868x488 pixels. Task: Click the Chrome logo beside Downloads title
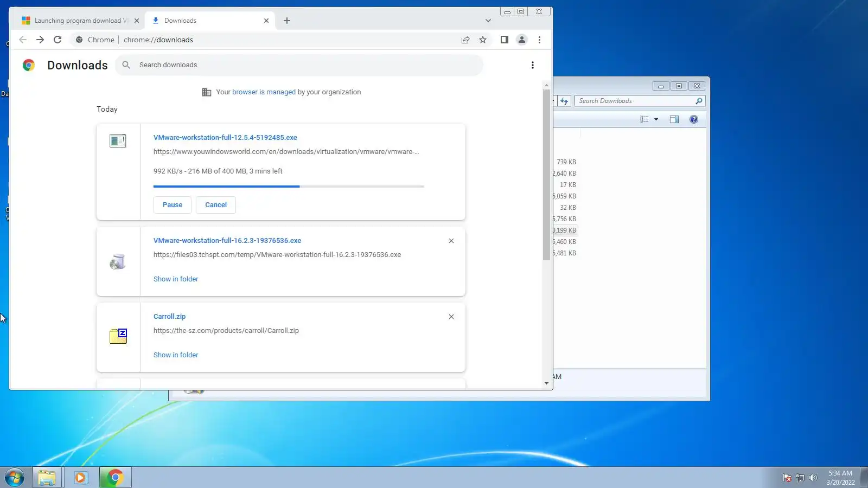pos(29,65)
